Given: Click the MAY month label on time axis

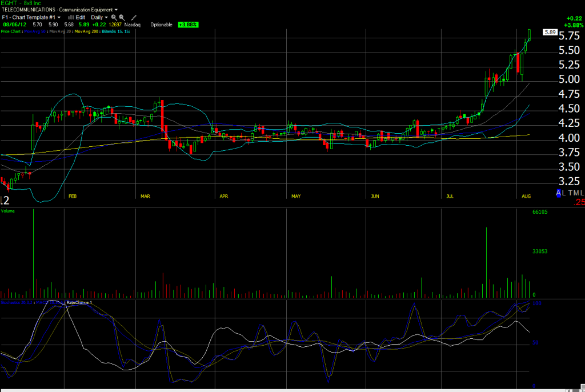Looking at the screenshot, I should [x=296, y=197].
